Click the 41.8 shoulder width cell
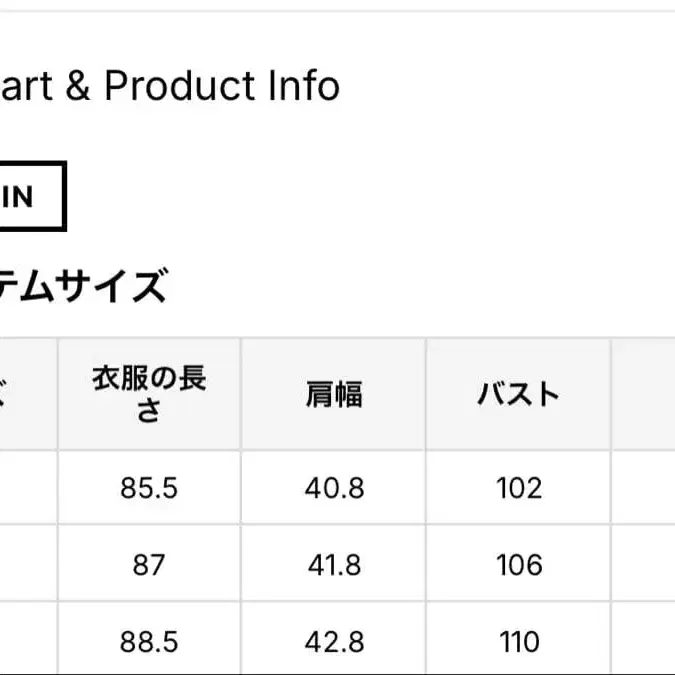Viewport: 675px width, 675px height. point(334,565)
